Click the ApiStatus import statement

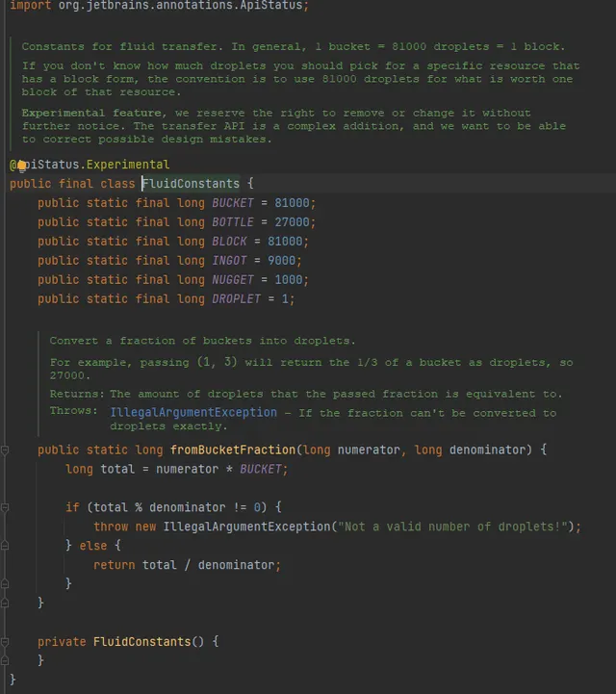[160, 6]
